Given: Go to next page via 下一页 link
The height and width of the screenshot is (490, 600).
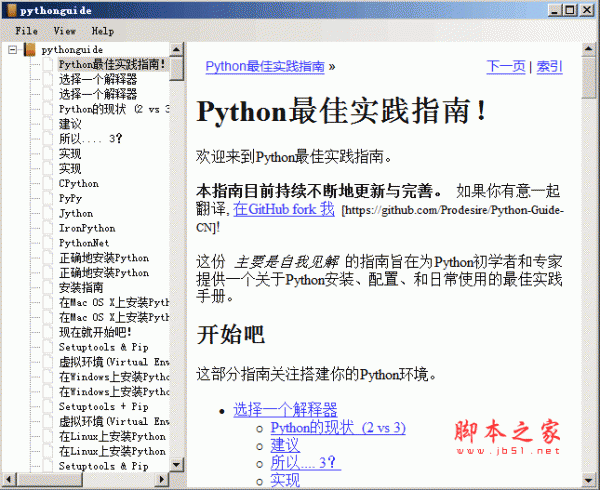Looking at the screenshot, I should [505, 67].
